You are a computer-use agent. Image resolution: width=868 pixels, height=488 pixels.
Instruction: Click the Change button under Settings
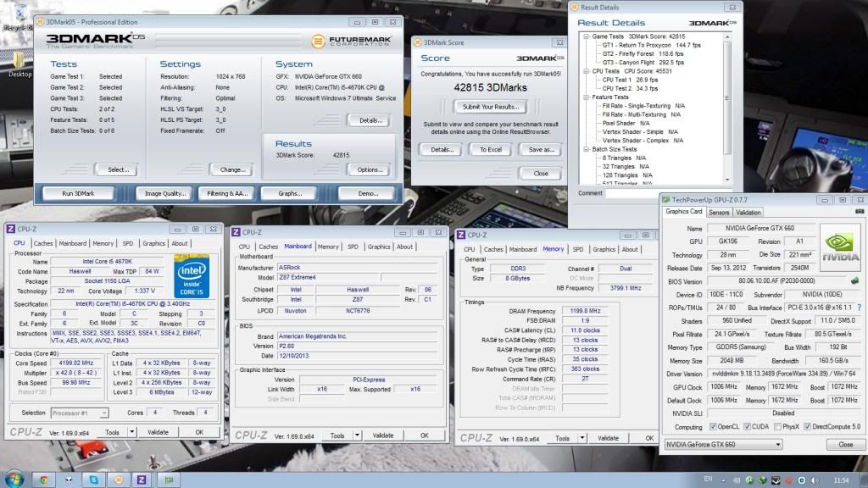232,169
